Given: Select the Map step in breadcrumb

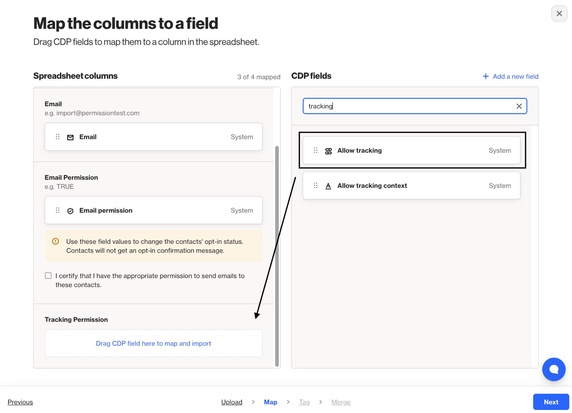Looking at the screenshot, I should [270, 402].
